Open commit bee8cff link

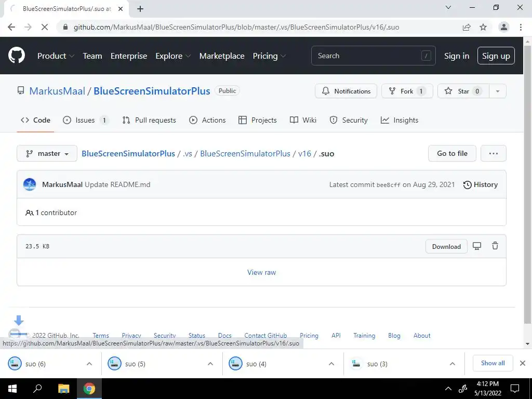388,185
